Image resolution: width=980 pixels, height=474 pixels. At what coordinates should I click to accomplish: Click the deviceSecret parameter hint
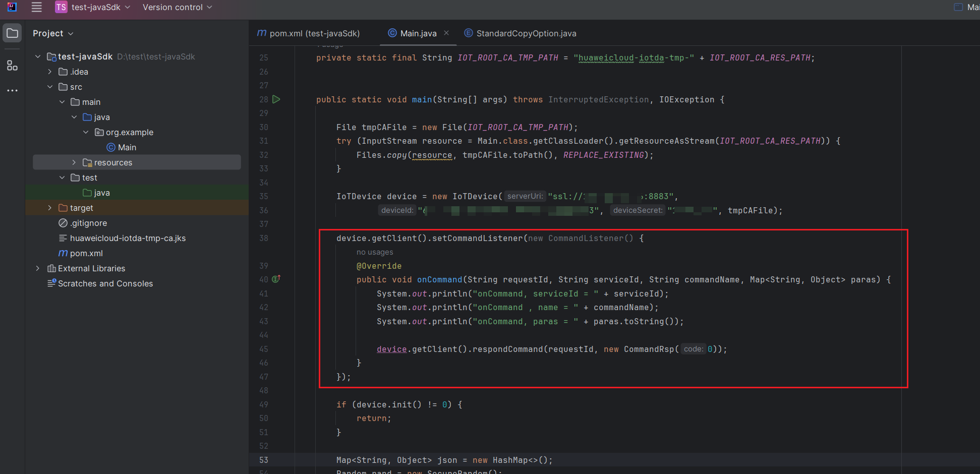[638, 210]
